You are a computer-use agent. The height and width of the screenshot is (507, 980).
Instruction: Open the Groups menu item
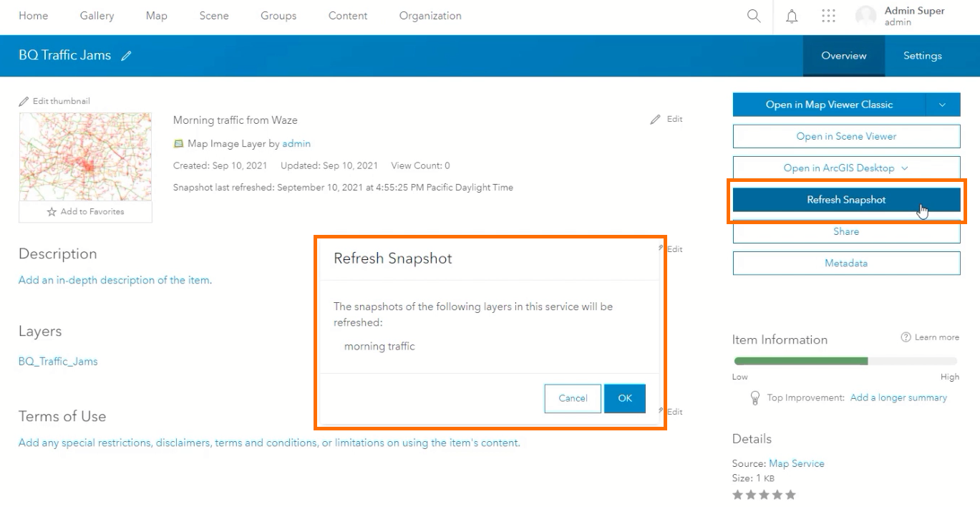point(278,15)
